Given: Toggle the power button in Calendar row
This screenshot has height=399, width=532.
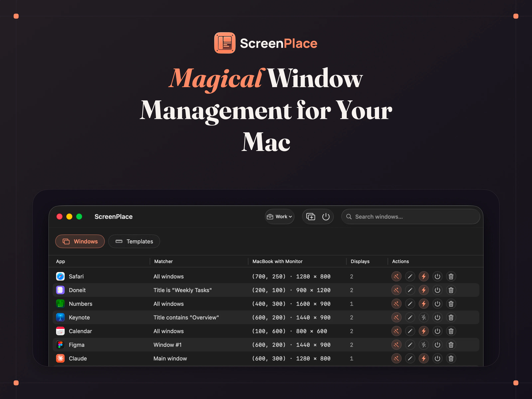Looking at the screenshot, I should 437,331.
